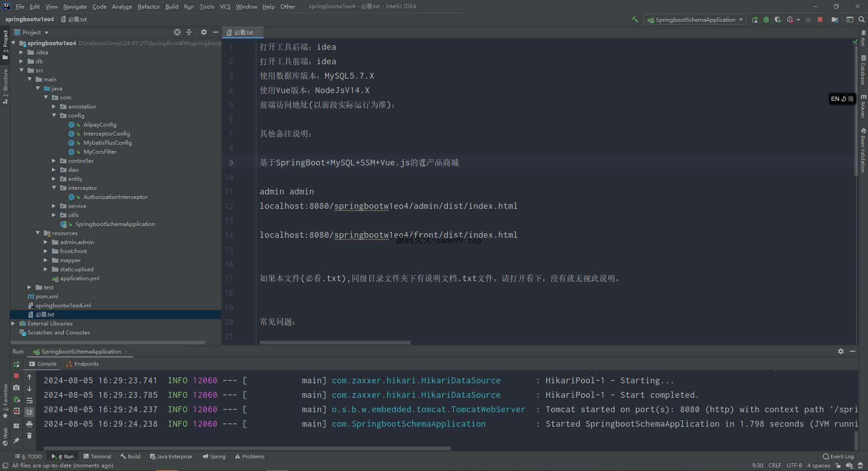This screenshot has width=868, height=471.
Task: Rerun application icon in Run panel
Action: pos(16,364)
